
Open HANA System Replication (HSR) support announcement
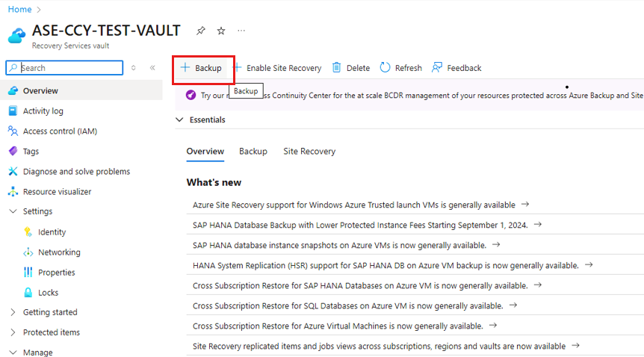click(386, 265)
